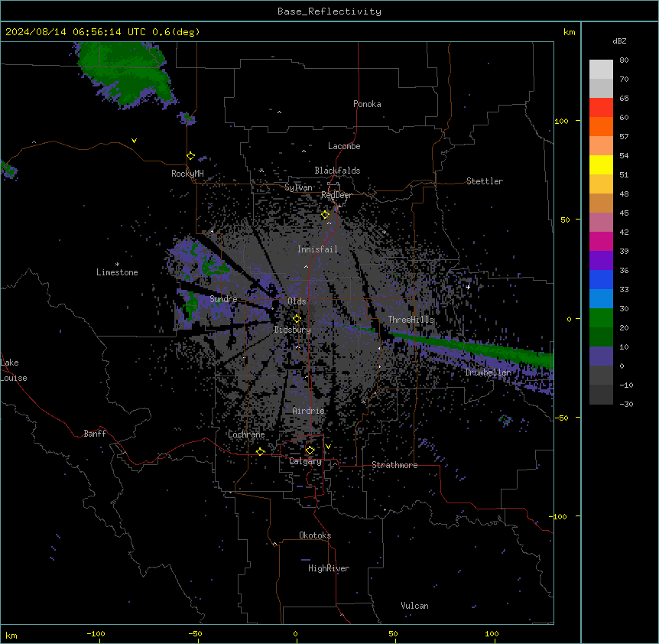Pick the light orange 57 dBZ swatch
The image size is (659, 644).
(601, 146)
